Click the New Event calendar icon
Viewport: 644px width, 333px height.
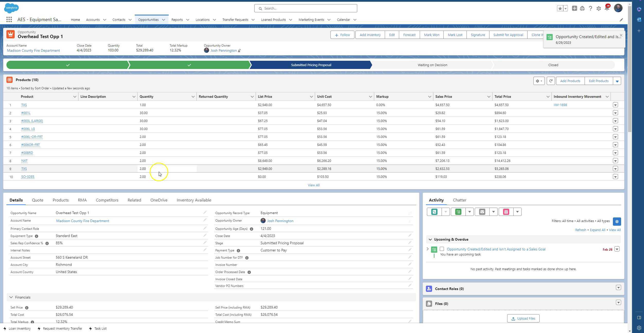506,212
